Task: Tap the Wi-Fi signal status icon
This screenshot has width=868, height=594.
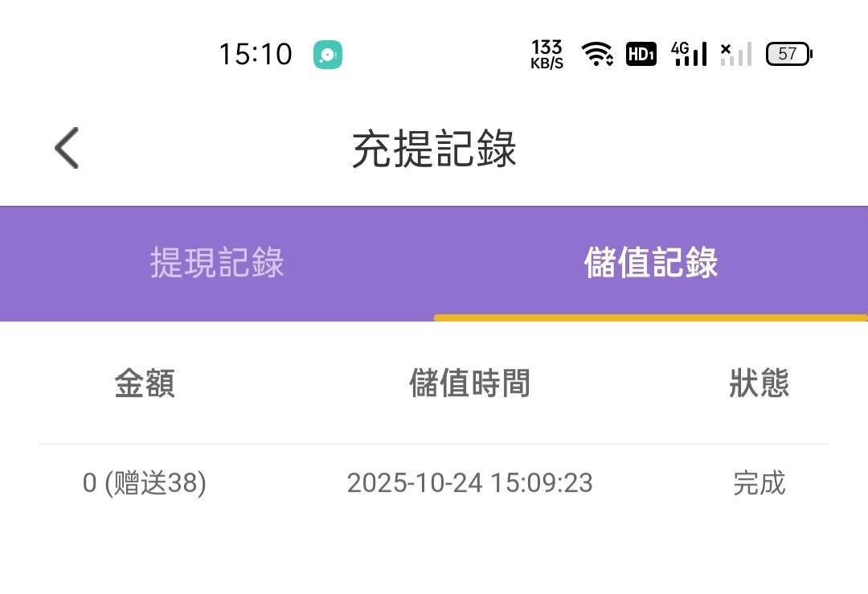Action: click(x=597, y=54)
